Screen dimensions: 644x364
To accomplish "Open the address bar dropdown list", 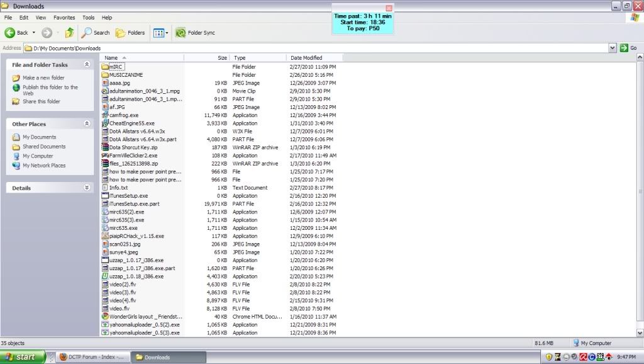I will (613, 48).
